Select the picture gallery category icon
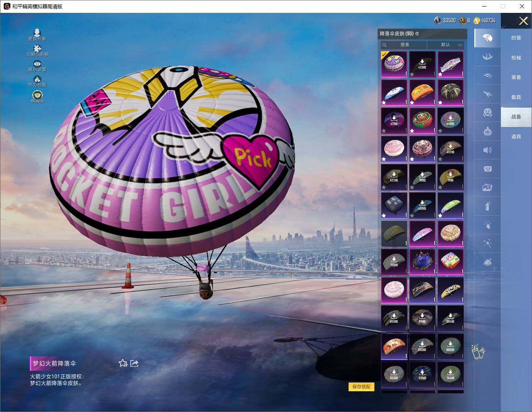The width and height of the screenshot is (532, 412). [487, 187]
